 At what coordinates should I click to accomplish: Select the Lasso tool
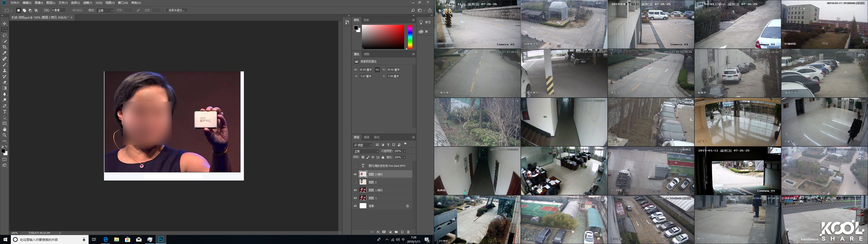4,35
